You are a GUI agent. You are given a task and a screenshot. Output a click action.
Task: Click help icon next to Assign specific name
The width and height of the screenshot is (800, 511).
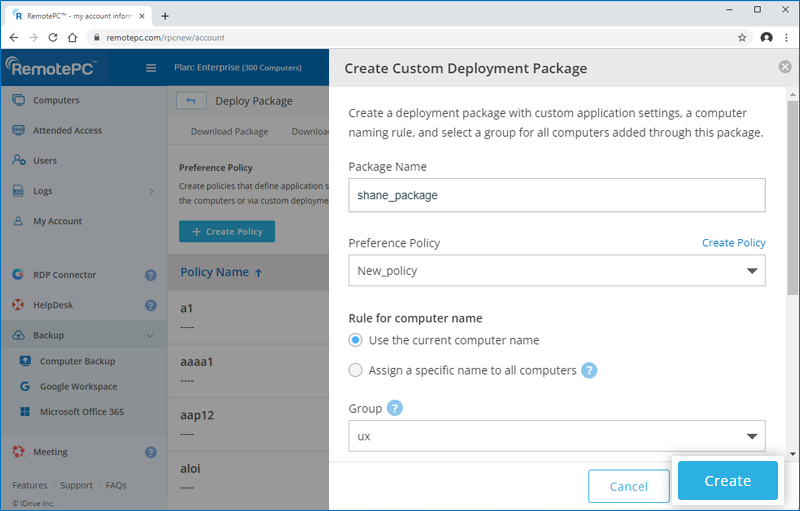(x=590, y=370)
